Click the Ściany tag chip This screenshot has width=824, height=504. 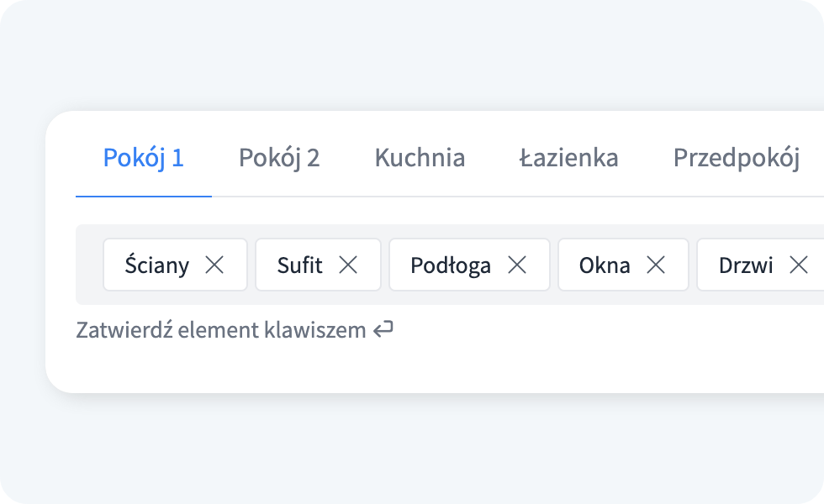(164, 265)
